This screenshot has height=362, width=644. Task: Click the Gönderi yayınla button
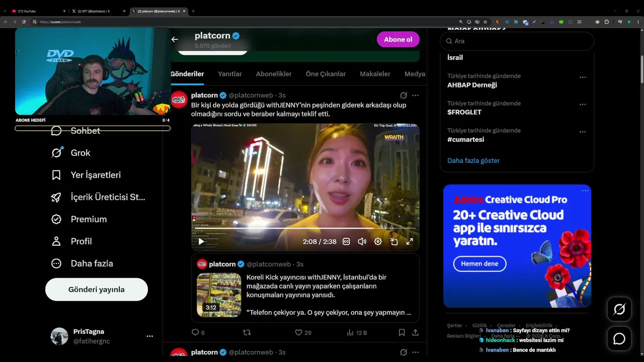pyautogui.click(x=97, y=290)
